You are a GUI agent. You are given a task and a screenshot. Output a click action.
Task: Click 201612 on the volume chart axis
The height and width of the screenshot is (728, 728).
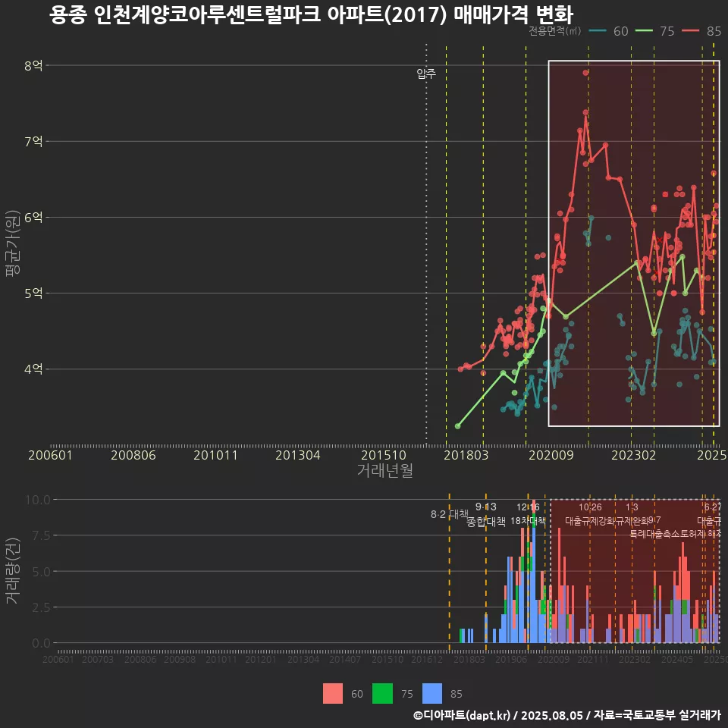point(427,659)
